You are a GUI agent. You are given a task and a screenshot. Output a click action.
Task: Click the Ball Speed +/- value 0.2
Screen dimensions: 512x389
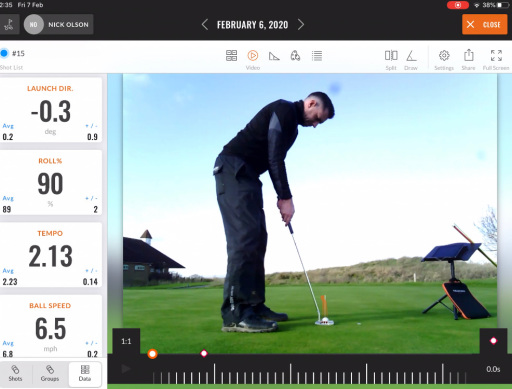coord(93,354)
